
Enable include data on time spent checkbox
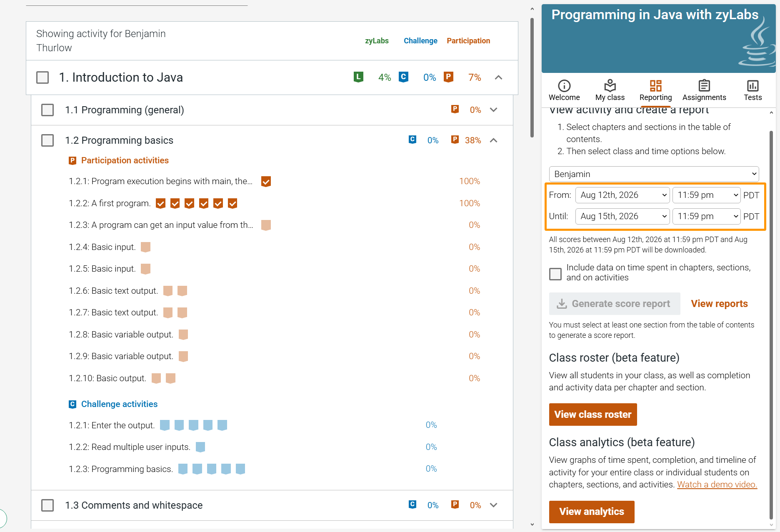pos(555,274)
